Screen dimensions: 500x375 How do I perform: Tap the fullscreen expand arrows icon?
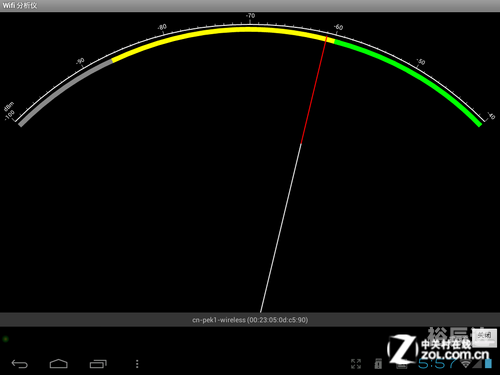(356, 364)
